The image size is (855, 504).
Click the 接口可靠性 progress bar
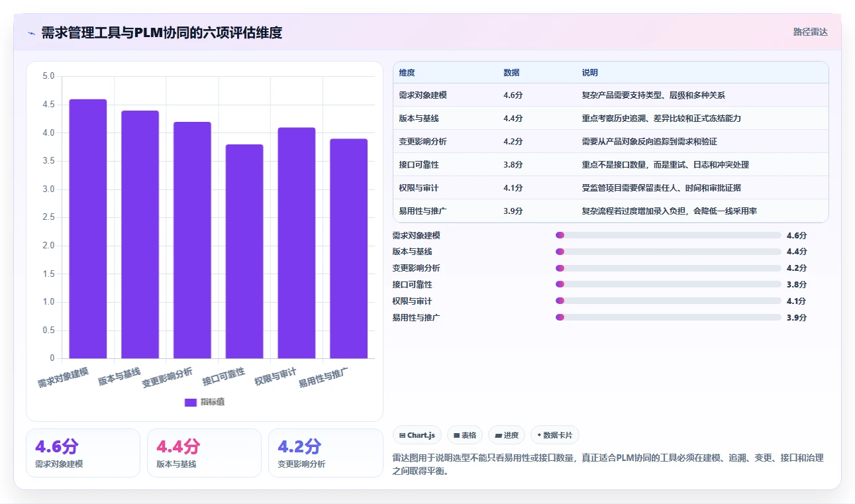(x=669, y=284)
